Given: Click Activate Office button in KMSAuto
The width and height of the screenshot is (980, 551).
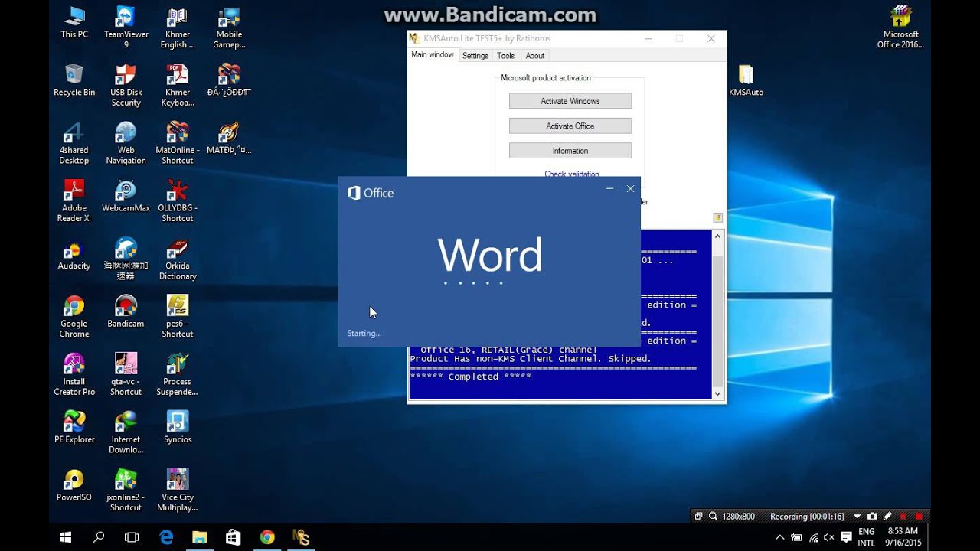Looking at the screenshot, I should pos(570,126).
